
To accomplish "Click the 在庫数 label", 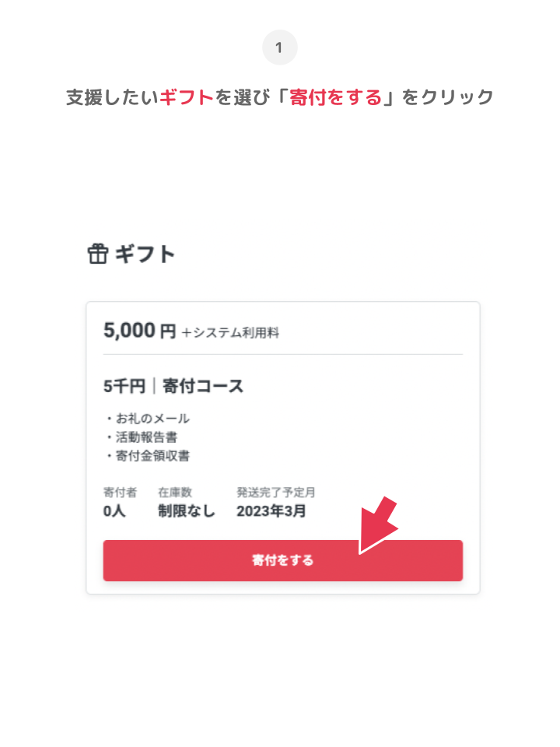I will tap(175, 493).
